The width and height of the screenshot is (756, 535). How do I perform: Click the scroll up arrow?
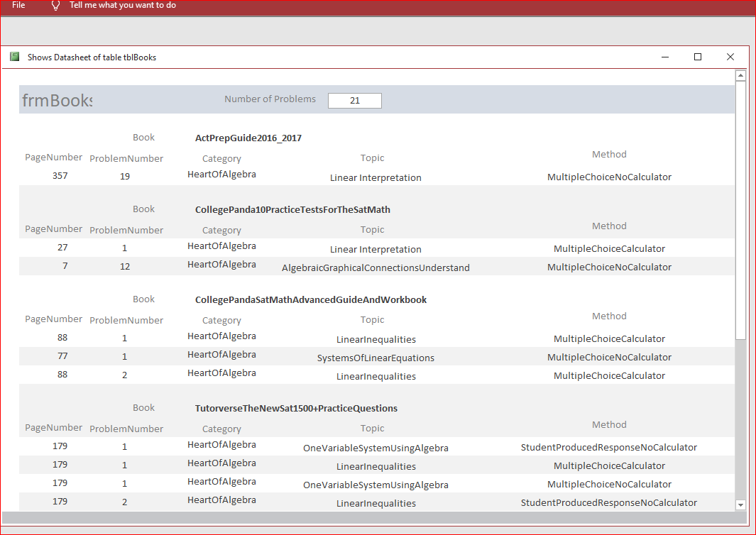(740, 76)
